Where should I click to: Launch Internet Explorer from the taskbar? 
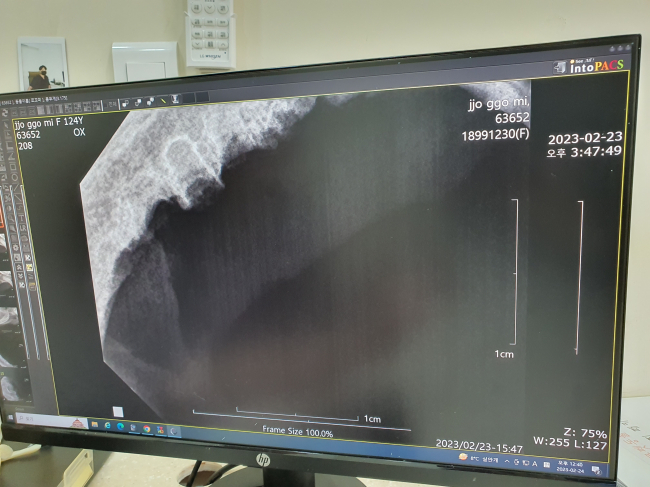point(108,426)
